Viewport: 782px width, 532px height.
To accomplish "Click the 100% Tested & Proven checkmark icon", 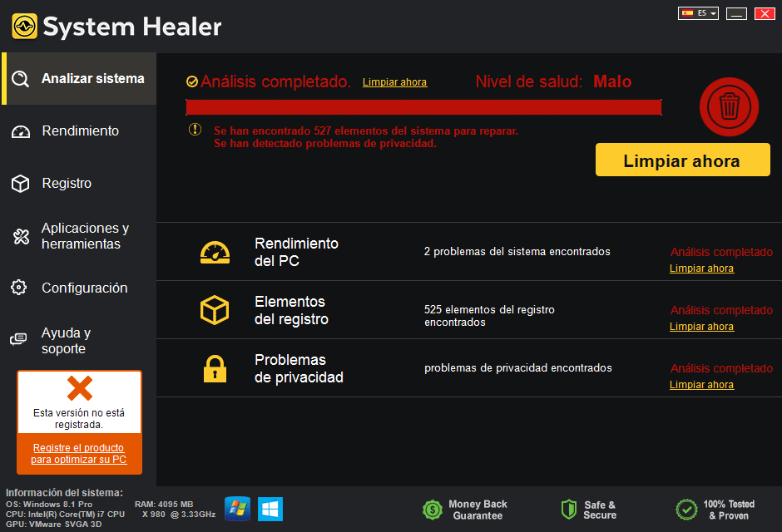I will click(x=686, y=510).
